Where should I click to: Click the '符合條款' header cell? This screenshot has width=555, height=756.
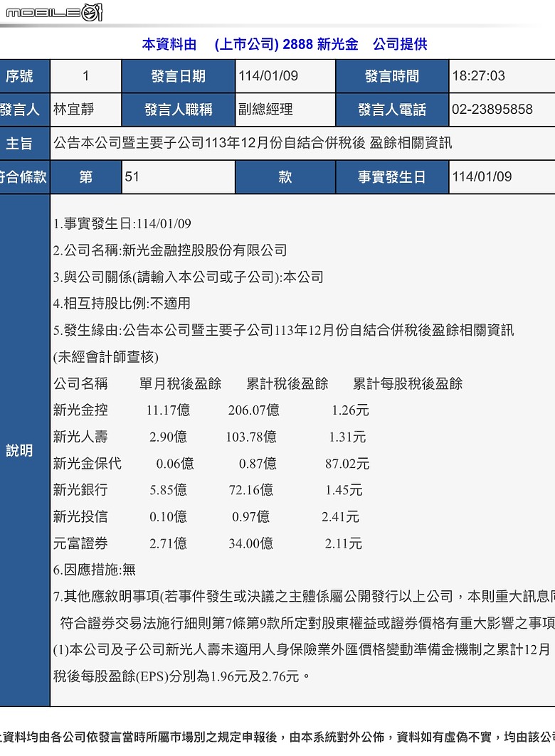tap(25, 177)
